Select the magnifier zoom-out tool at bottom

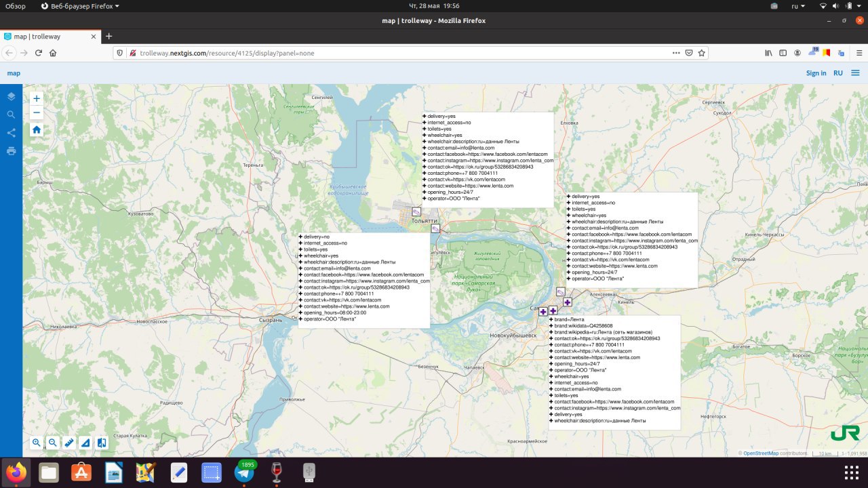pos(52,443)
